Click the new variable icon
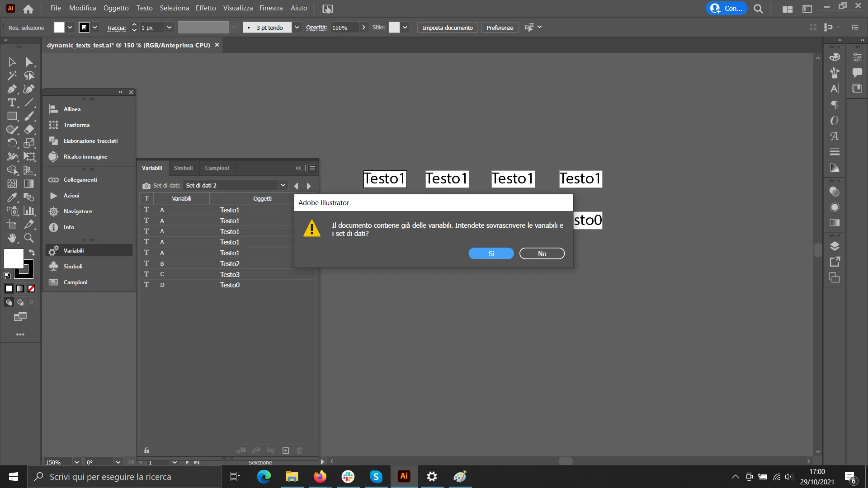 (286, 450)
